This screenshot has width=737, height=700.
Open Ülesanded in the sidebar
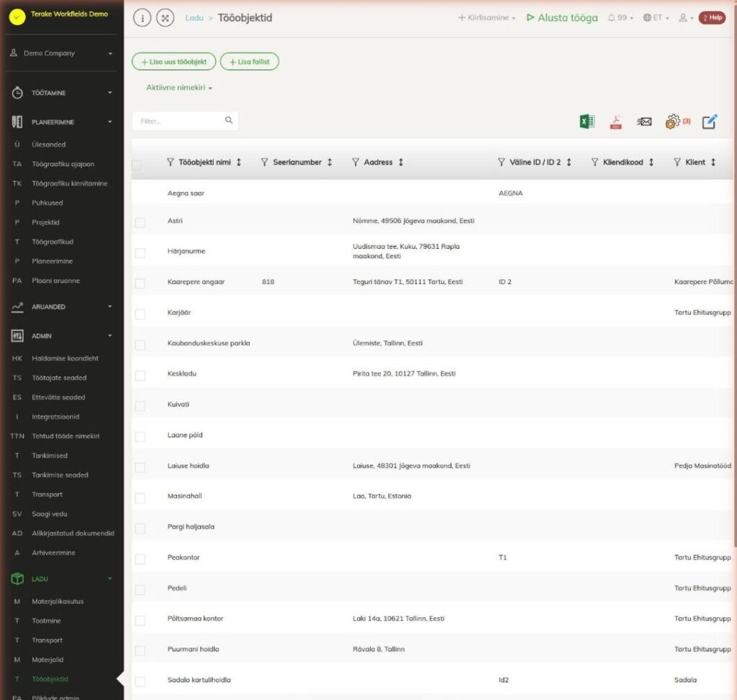coord(49,145)
